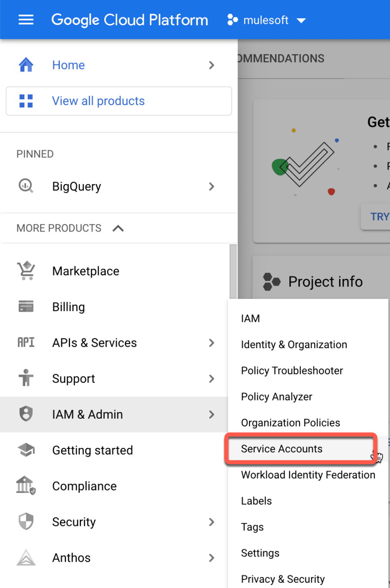The width and height of the screenshot is (390, 588).
Task: Open BigQuery from pinned products
Action: 77,186
